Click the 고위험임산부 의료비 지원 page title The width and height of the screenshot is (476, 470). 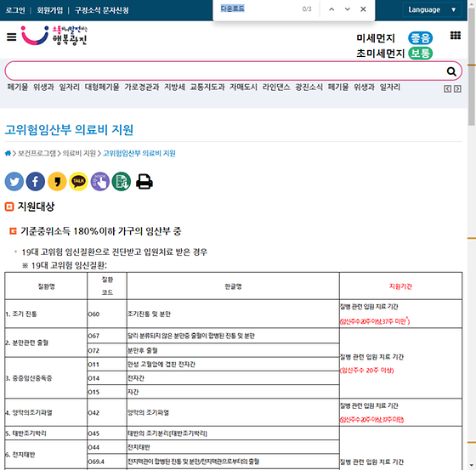pyautogui.click(x=69, y=130)
